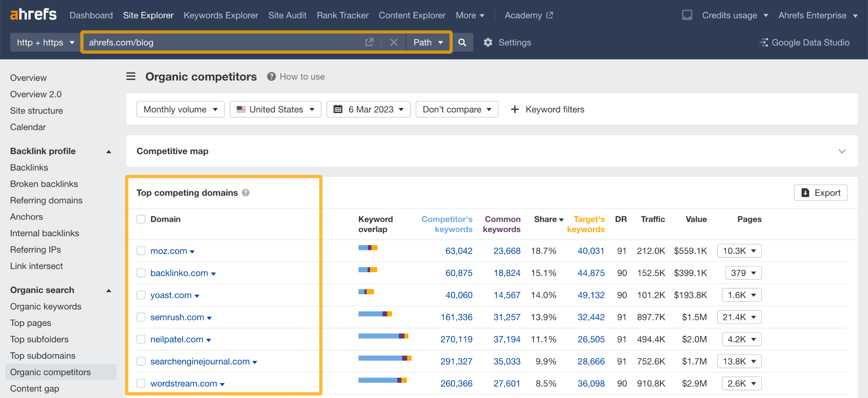Tick the checkbox for semrush.com
The image size is (868, 398).
(141, 317)
